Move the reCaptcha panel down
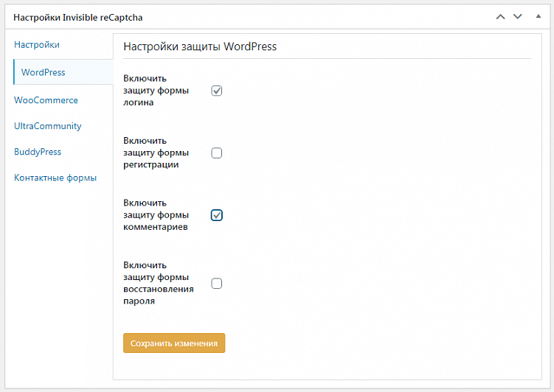 [x=518, y=15]
